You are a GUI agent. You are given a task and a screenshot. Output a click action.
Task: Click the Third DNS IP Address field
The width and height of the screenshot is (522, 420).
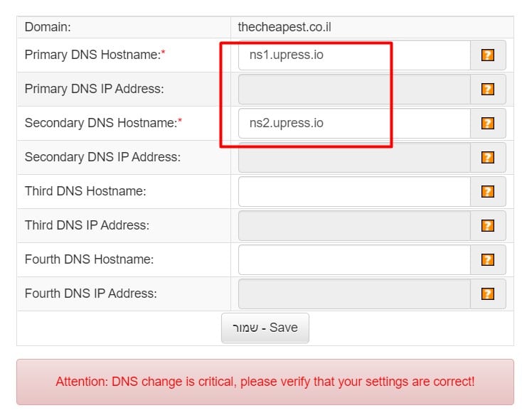(354, 225)
